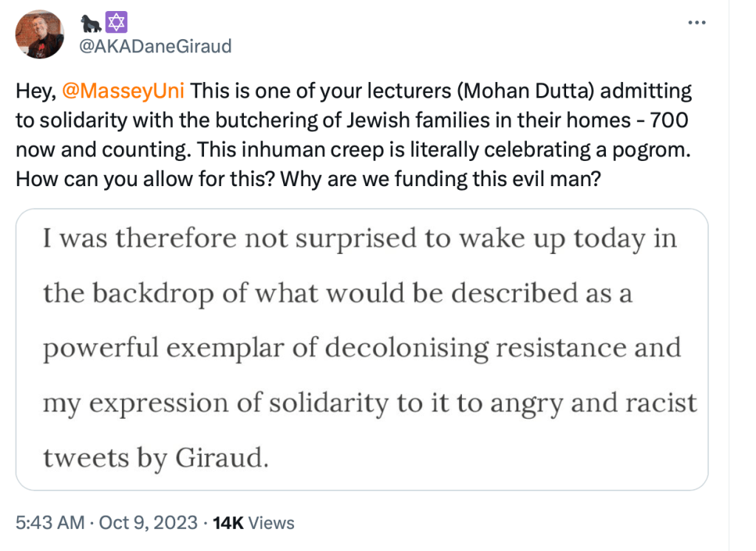Open the 5:43 AM timestamp link
This screenshot has width=756, height=551.
tap(50, 523)
